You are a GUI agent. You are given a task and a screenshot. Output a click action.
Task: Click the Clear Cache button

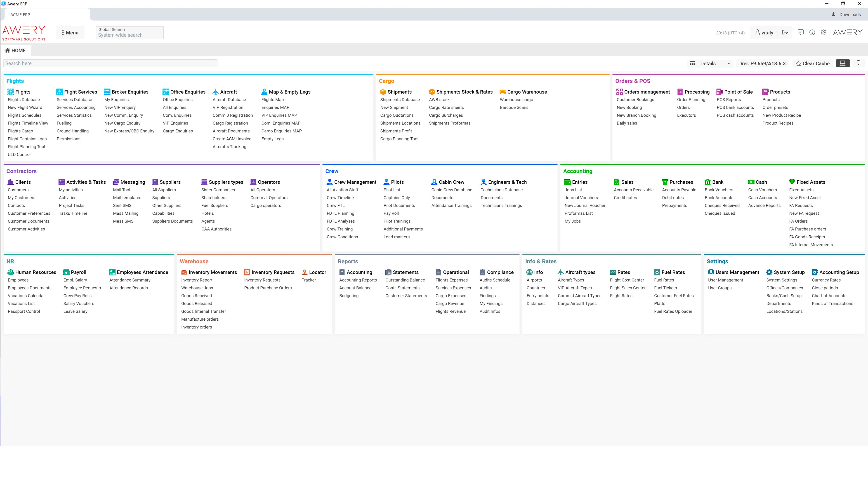[812, 63]
